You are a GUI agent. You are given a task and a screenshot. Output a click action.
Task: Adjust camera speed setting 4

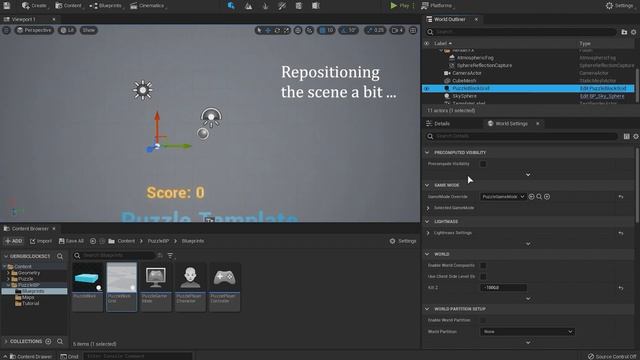397,30
